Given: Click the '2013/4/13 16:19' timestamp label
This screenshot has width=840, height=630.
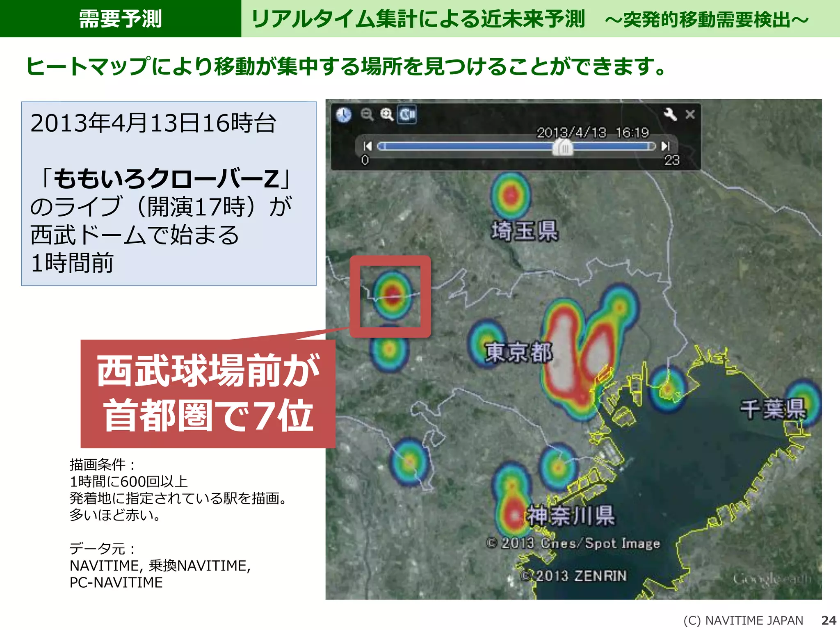Looking at the screenshot, I should 593,132.
